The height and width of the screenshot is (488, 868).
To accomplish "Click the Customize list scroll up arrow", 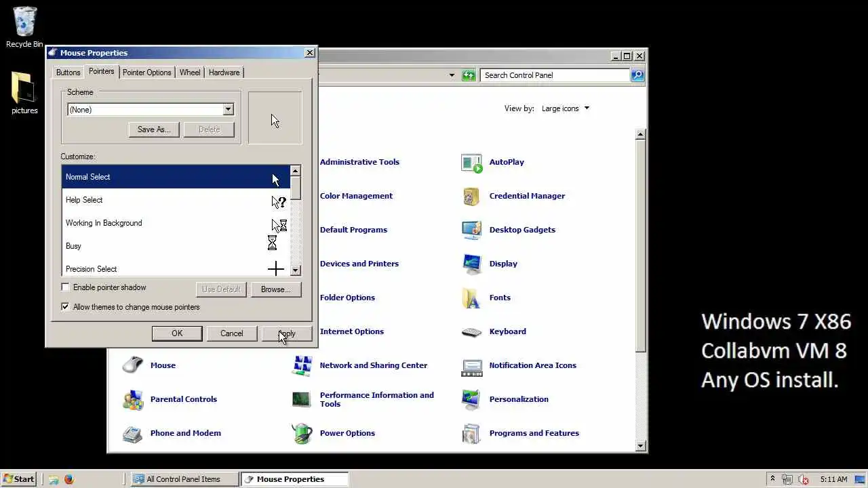I will click(x=295, y=171).
